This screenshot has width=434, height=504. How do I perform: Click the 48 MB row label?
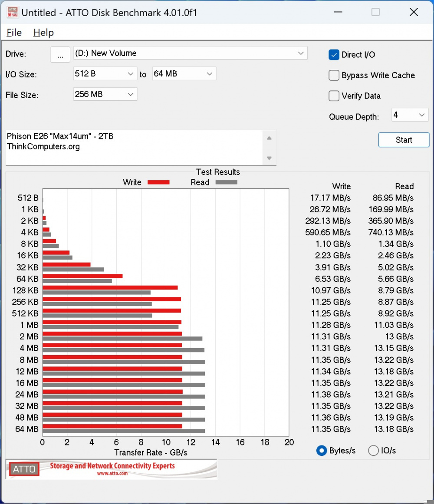pos(27,418)
